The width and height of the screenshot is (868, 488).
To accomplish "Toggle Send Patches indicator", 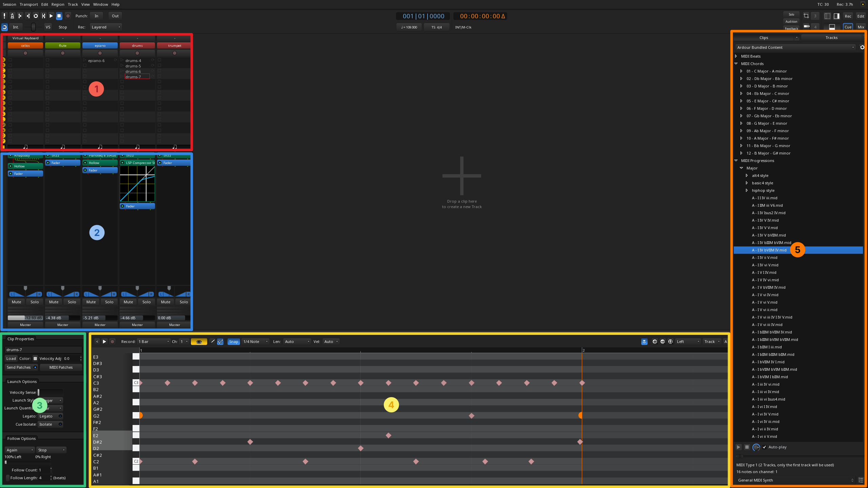I will pos(35,367).
